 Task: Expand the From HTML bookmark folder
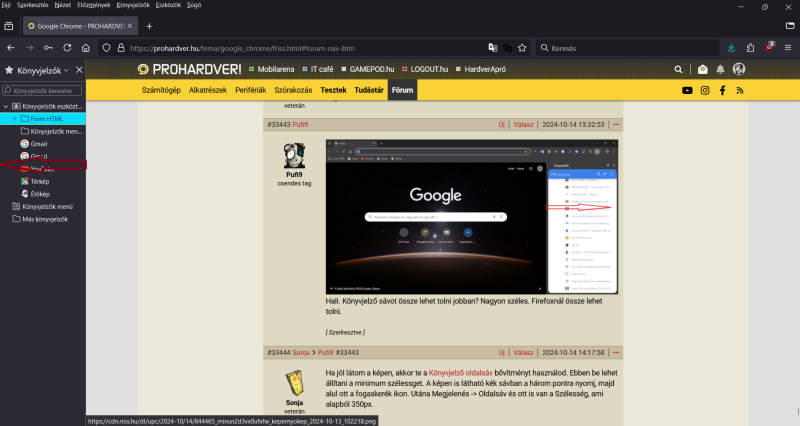pyautogui.click(x=14, y=119)
